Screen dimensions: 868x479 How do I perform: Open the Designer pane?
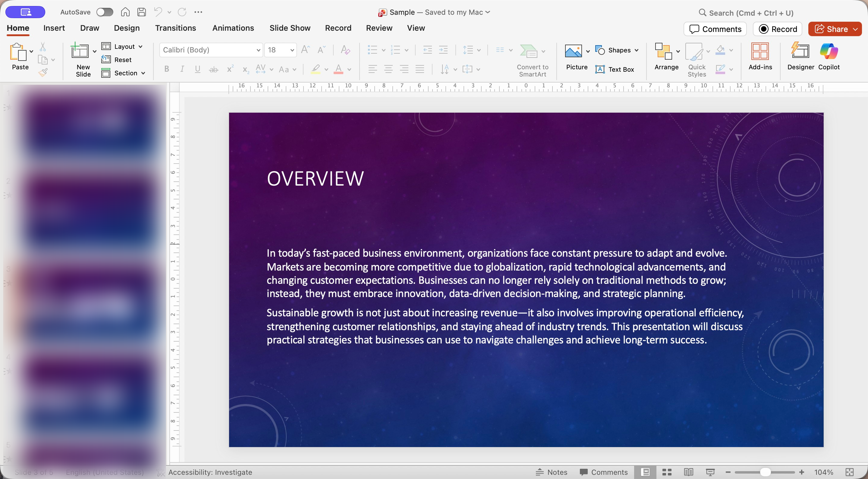pyautogui.click(x=800, y=55)
